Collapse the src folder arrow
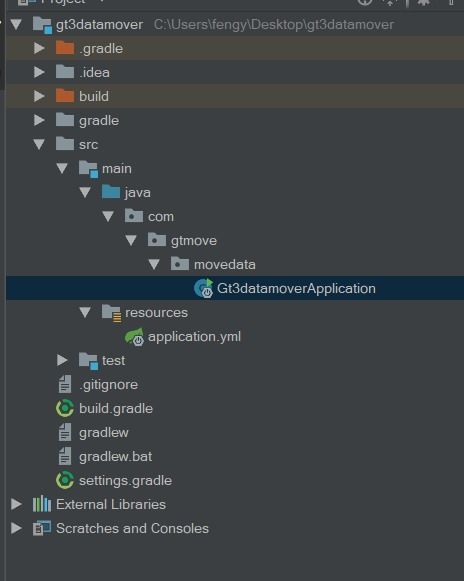 (39, 144)
